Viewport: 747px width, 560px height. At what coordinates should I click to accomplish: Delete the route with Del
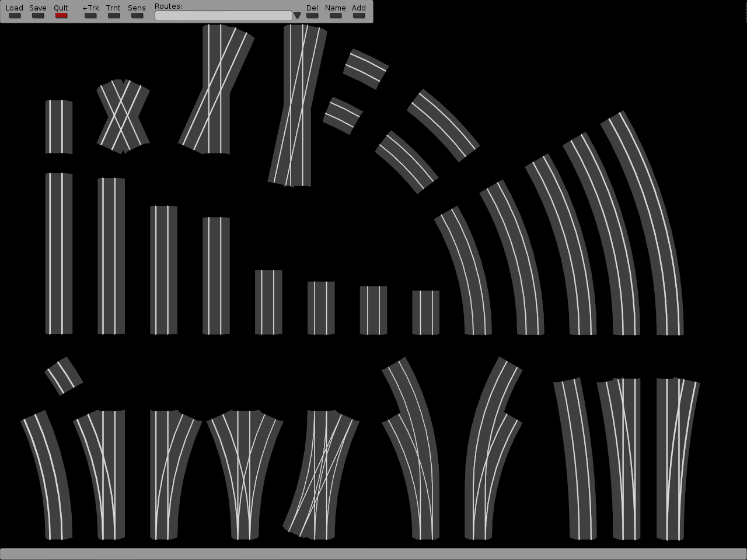(312, 15)
